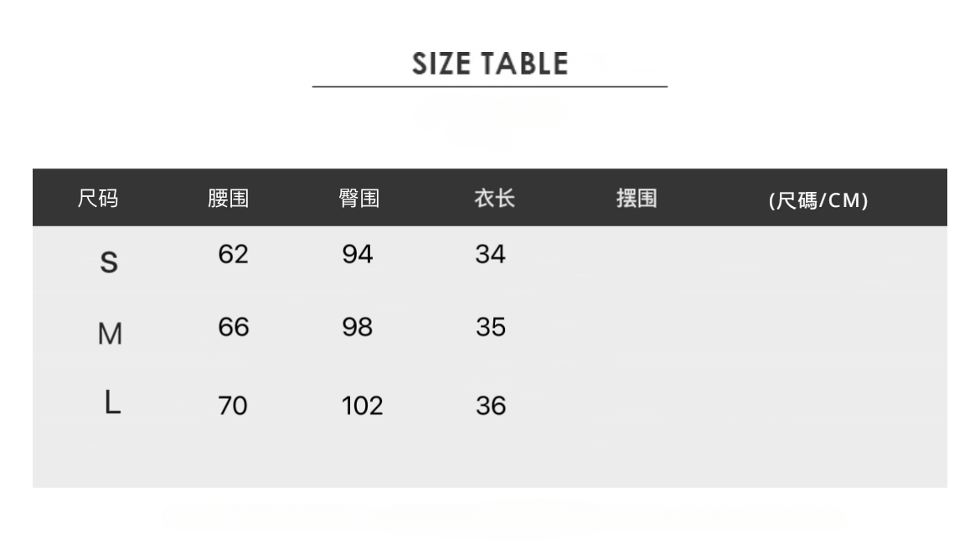Select waist value 66 for size M
980x554 pixels.
233,327
